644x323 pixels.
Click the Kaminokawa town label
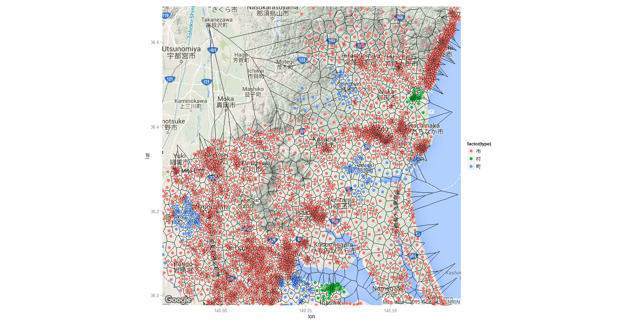click(191, 101)
